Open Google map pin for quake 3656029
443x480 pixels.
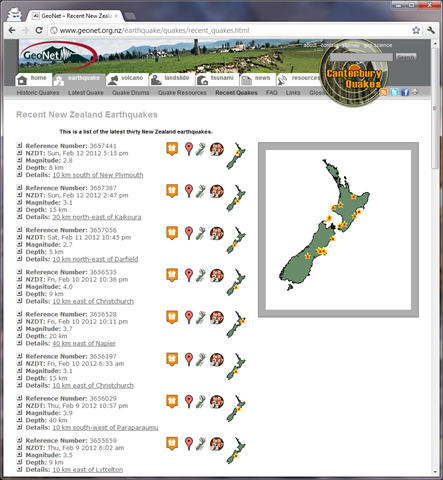coord(189,401)
